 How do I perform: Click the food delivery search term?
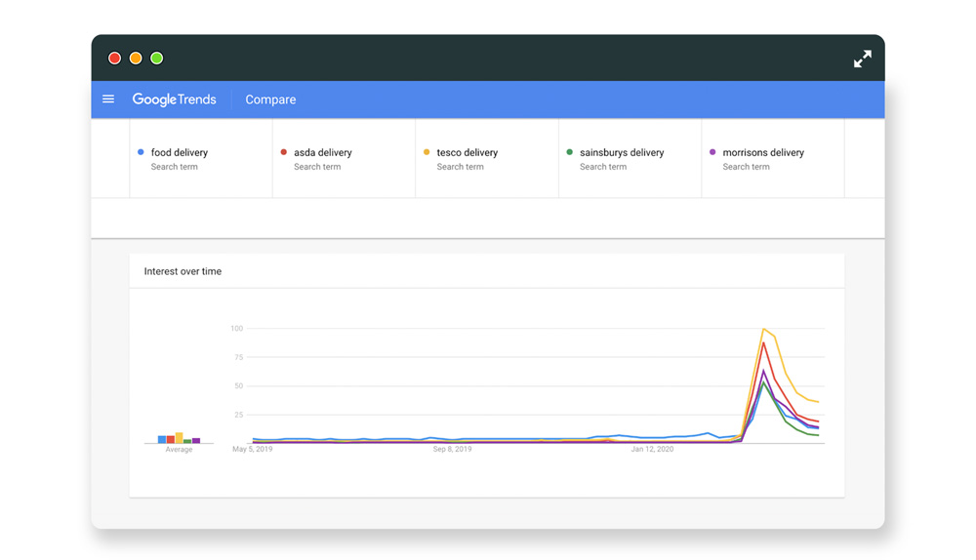pos(180,153)
